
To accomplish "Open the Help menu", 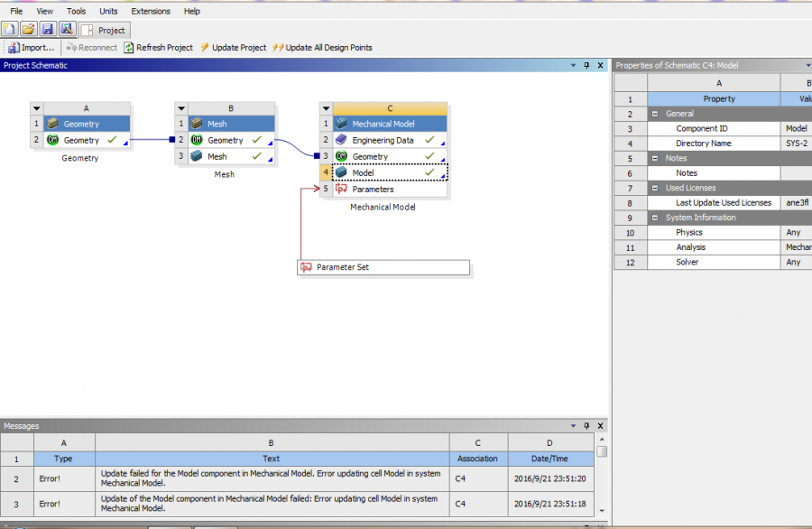I will [x=191, y=11].
